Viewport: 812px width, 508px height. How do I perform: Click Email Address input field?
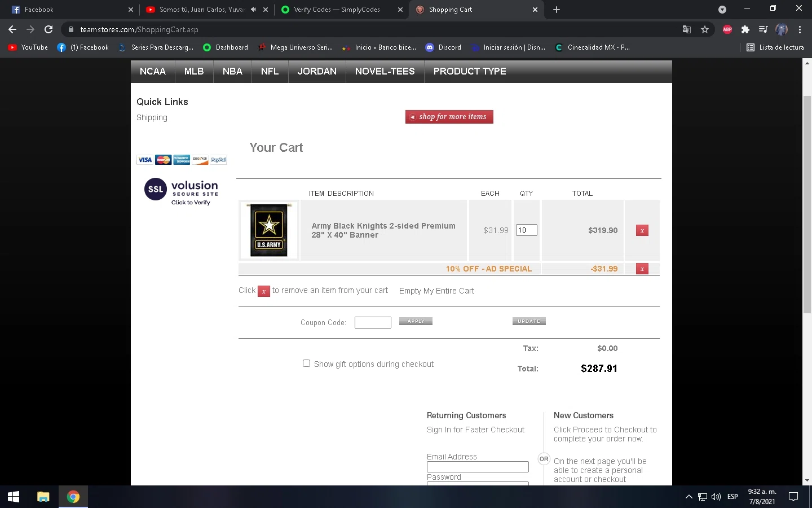[x=478, y=467]
